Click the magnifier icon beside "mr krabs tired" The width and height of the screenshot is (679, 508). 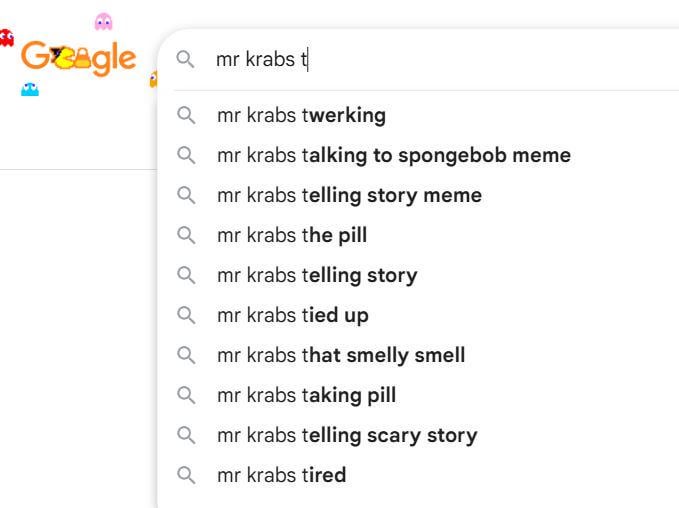pyautogui.click(x=185, y=476)
